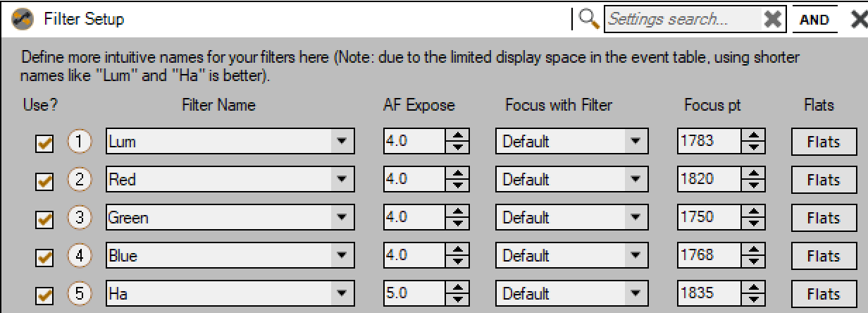Click the Flats button for Ha
Image resolution: width=868 pixels, height=313 pixels.
(823, 294)
